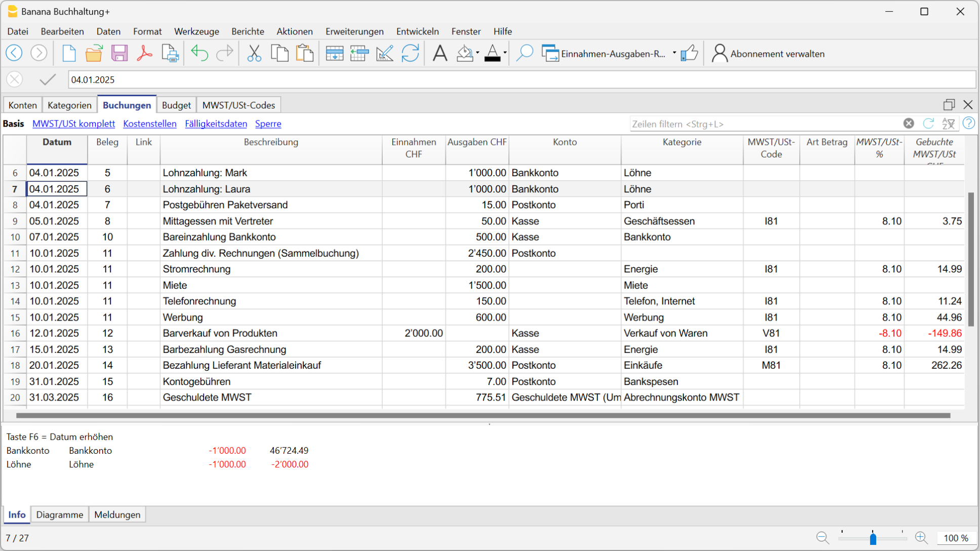Open the Kostenstellen view link
The height and width of the screenshot is (551, 980).
point(150,124)
